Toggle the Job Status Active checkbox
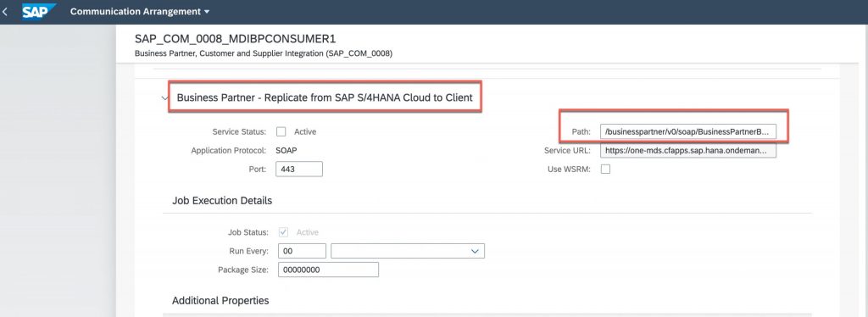 click(283, 232)
